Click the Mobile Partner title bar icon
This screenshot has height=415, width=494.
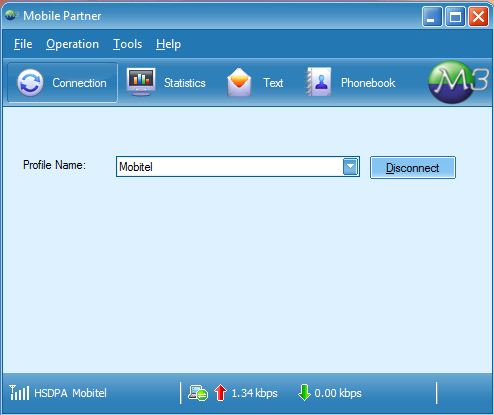(x=10, y=15)
